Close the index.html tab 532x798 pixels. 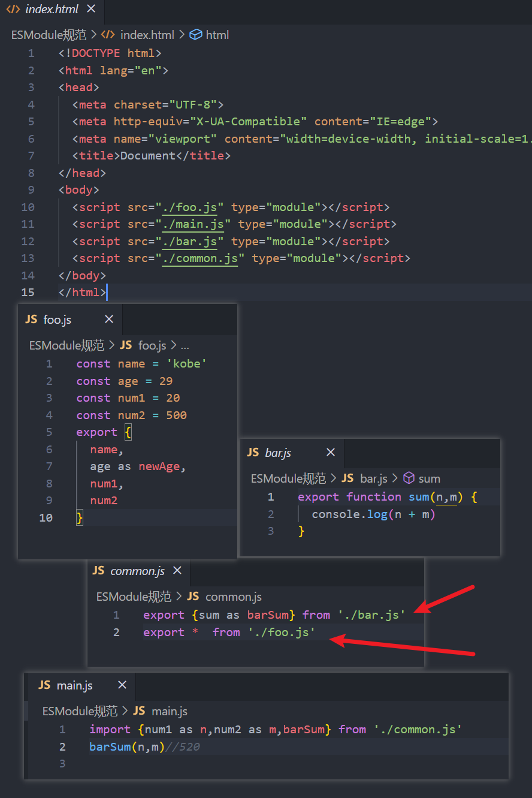point(90,9)
